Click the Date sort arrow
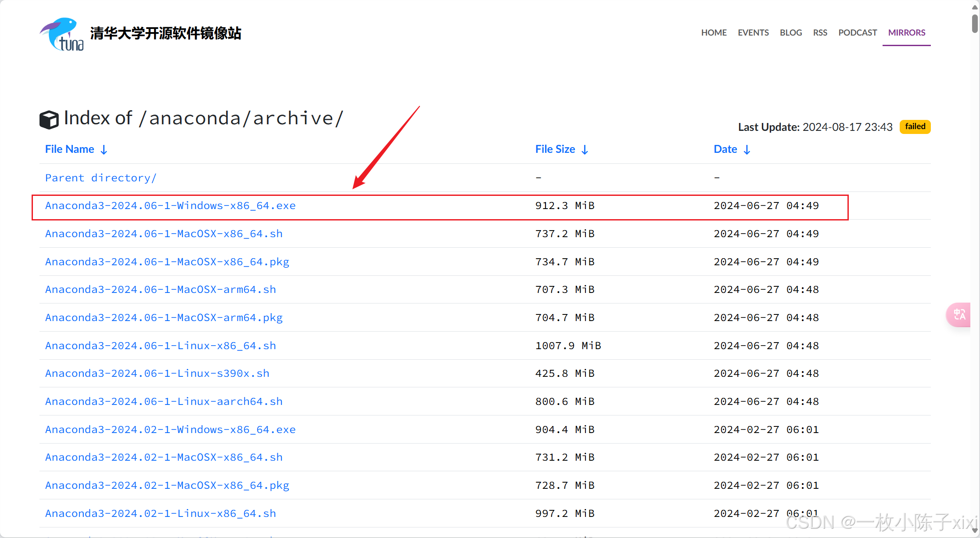This screenshot has width=980, height=538. [747, 150]
